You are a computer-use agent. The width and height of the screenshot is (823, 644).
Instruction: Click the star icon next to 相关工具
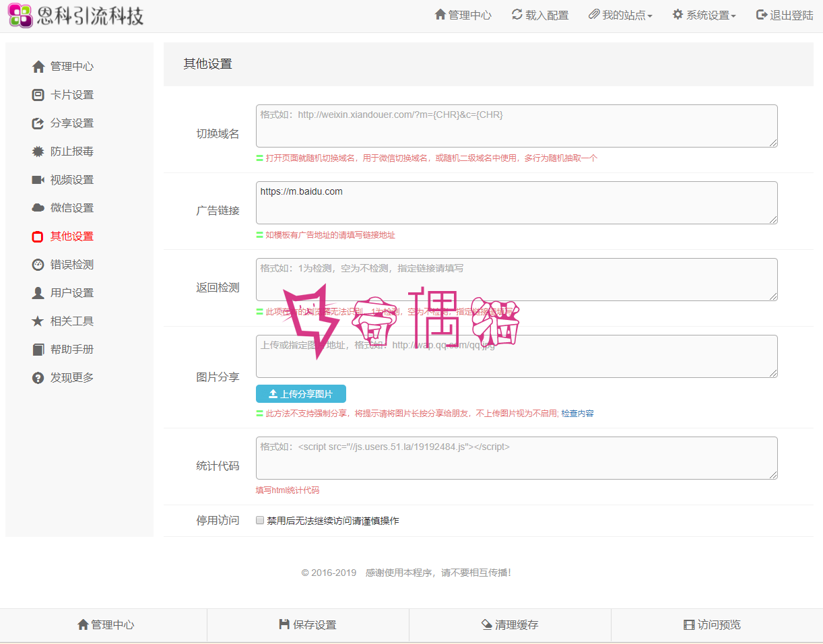[x=38, y=321]
